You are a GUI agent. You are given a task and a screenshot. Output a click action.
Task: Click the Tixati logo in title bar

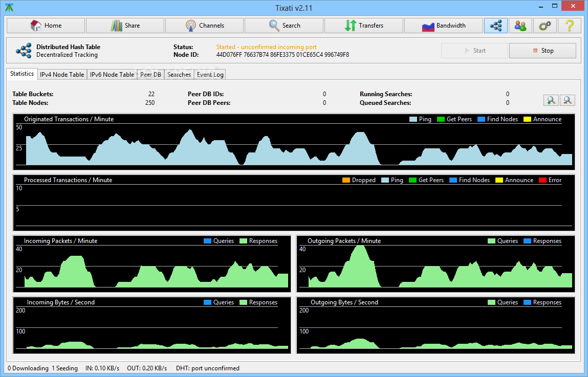9,8
